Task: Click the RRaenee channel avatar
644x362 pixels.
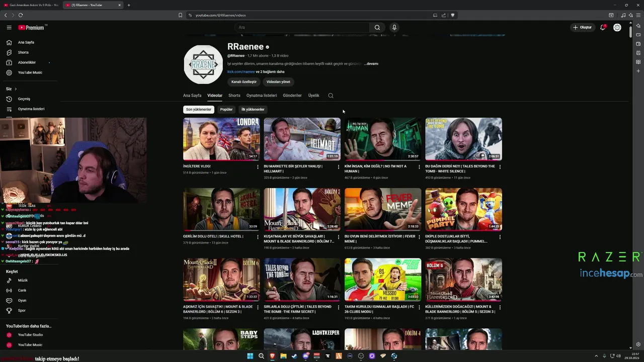Action: (x=203, y=64)
